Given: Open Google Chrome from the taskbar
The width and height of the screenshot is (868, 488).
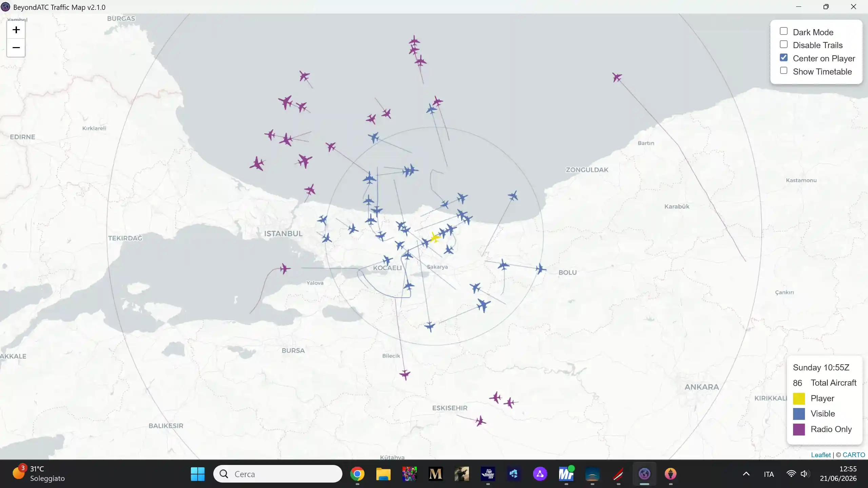Looking at the screenshot, I should click(357, 474).
